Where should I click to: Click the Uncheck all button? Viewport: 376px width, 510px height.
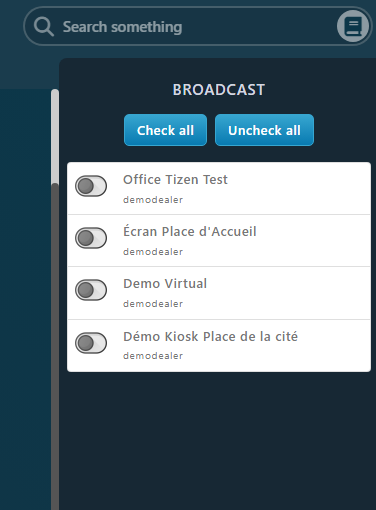[x=264, y=130]
